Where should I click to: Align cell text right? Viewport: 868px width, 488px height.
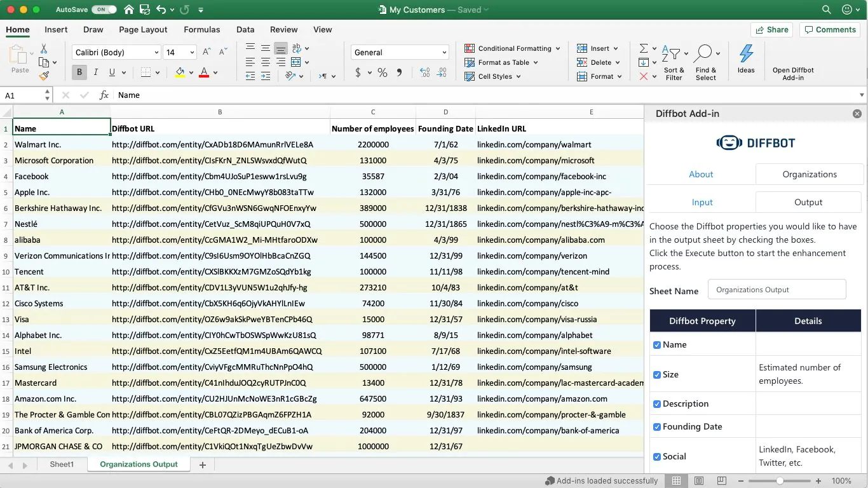pyautogui.click(x=280, y=62)
